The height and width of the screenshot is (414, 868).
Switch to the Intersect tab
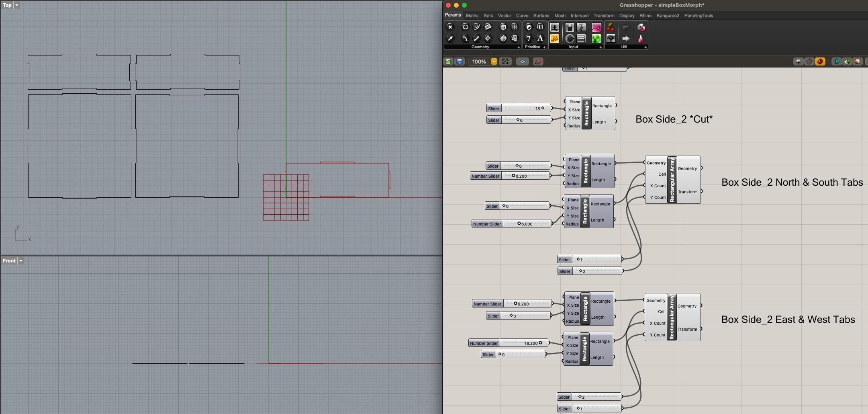(580, 16)
